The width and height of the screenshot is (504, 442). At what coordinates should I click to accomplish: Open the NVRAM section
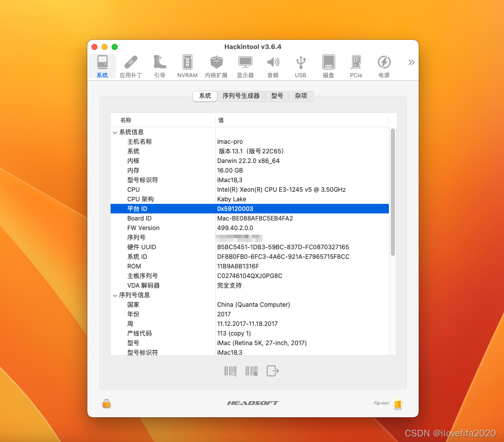point(187,67)
